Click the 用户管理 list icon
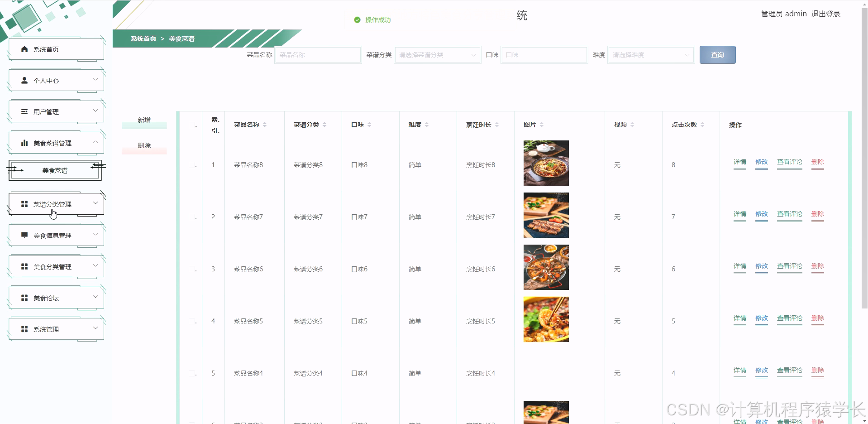Image resolution: width=868 pixels, height=424 pixels. click(24, 111)
